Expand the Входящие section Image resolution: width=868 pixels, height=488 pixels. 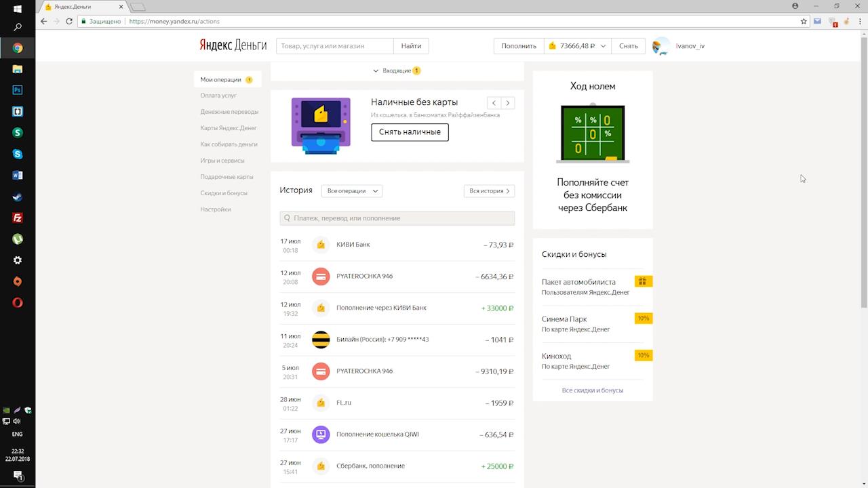[x=397, y=70]
